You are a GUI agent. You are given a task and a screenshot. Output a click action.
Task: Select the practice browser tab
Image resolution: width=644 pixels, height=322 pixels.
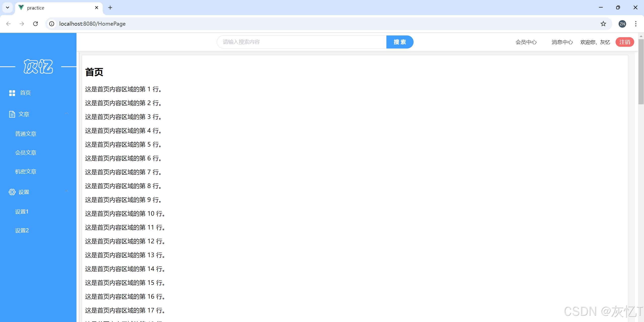pos(59,8)
